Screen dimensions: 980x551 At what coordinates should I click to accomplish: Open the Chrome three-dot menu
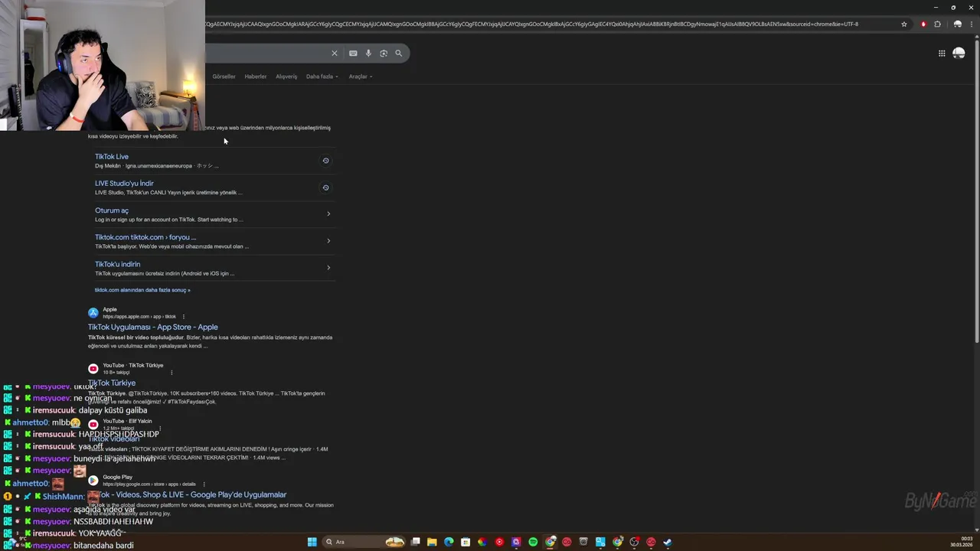tap(972, 24)
